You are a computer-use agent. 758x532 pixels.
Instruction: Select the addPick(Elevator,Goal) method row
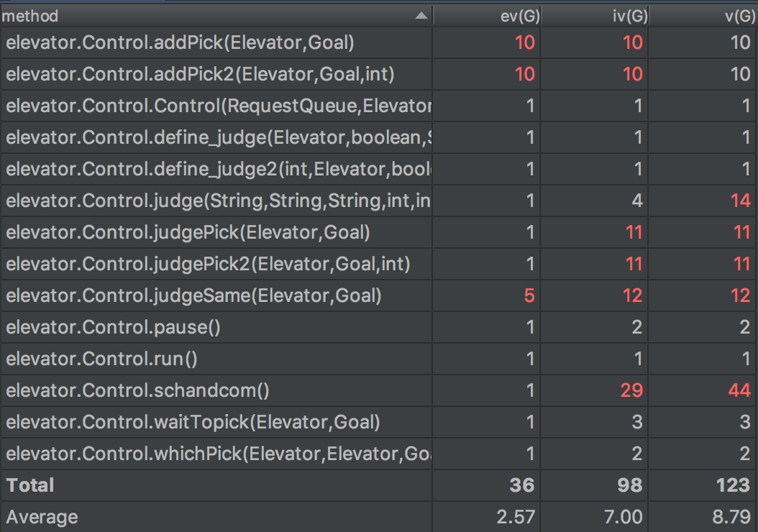coord(181,42)
